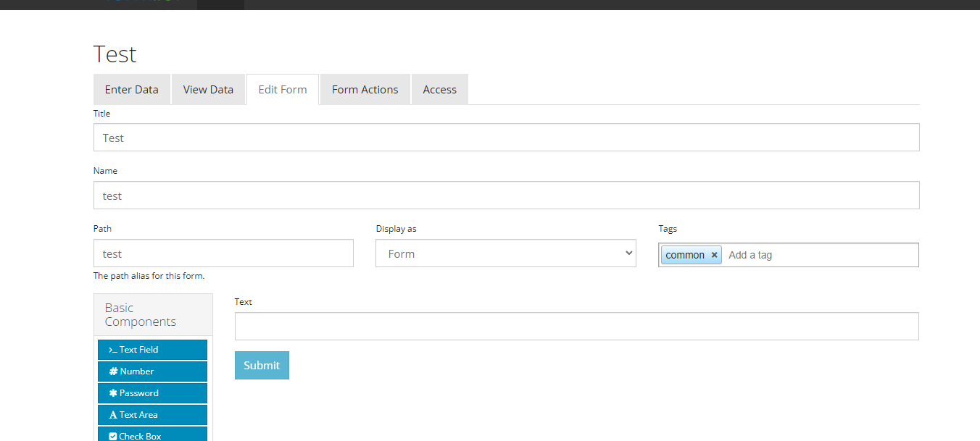Click the Check Box component icon

click(x=113, y=437)
